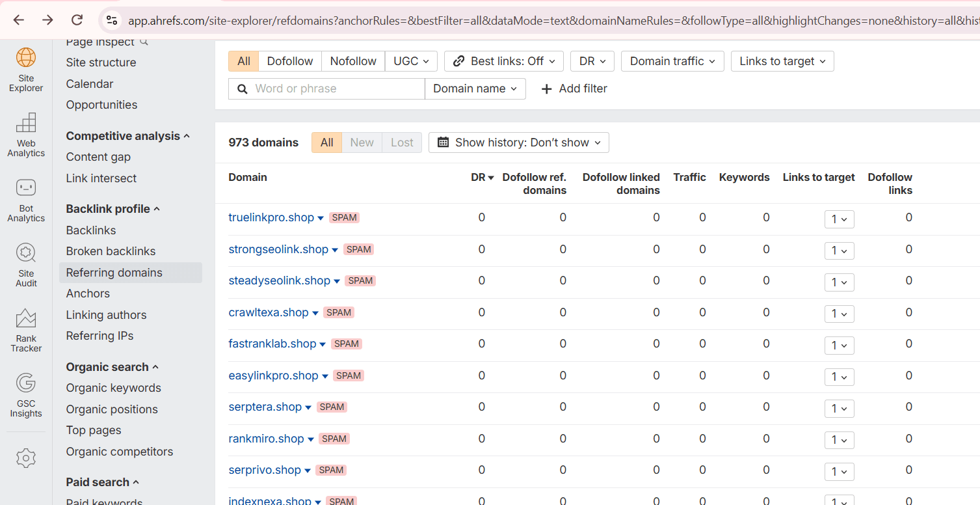
Task: Open truelinkpro.shop domain link
Action: (271, 217)
